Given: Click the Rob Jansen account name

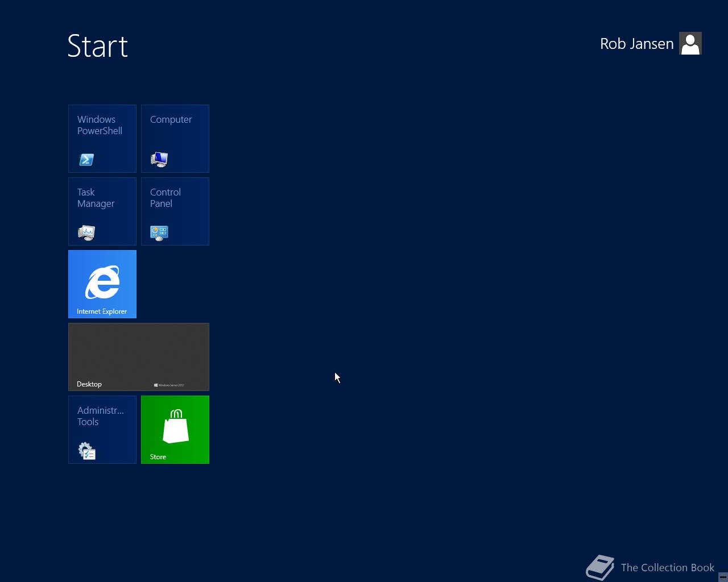Looking at the screenshot, I should pyautogui.click(x=636, y=44).
